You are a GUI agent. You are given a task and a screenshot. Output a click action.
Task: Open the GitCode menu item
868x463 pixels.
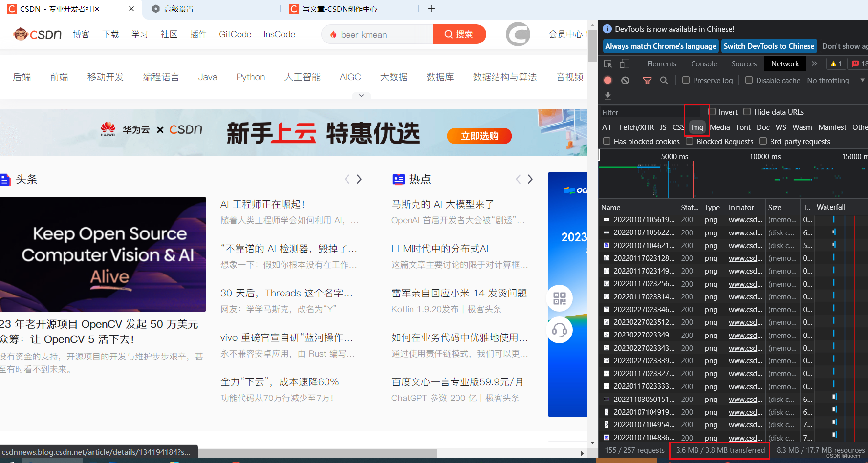click(235, 34)
